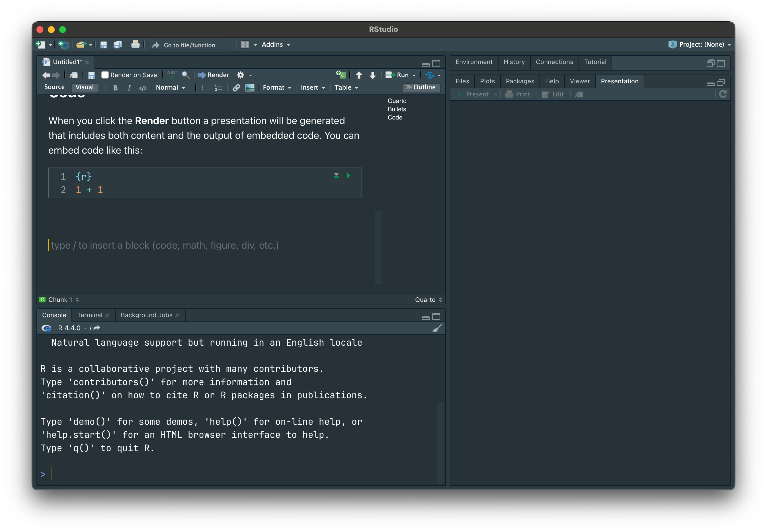Click the find and replace magnifier icon

[186, 75]
